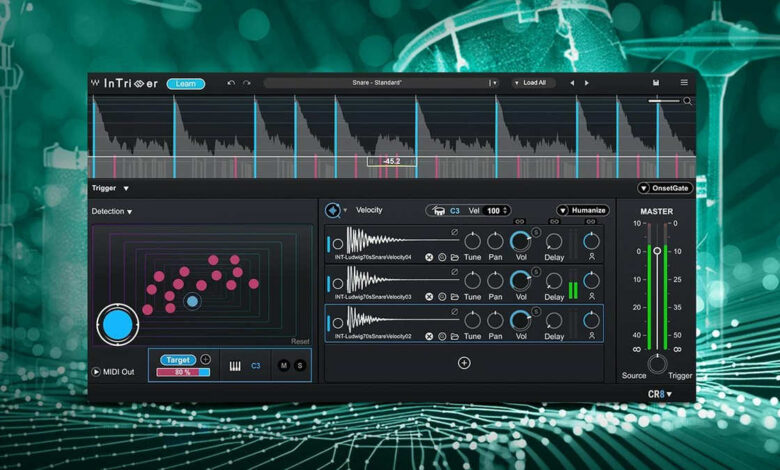Click plus icon next to Target
This screenshot has height=470, width=780.
205,359
